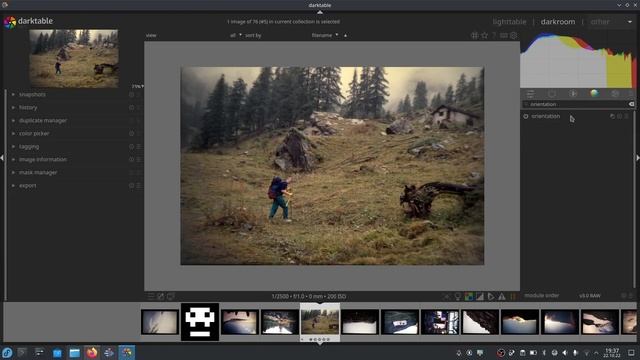Open the other views menu
Image resolution: width=640 pixels, height=360 pixels.
(600, 22)
